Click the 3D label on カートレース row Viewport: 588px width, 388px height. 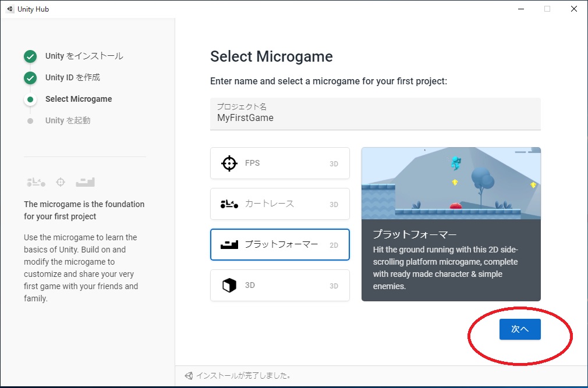coord(334,205)
